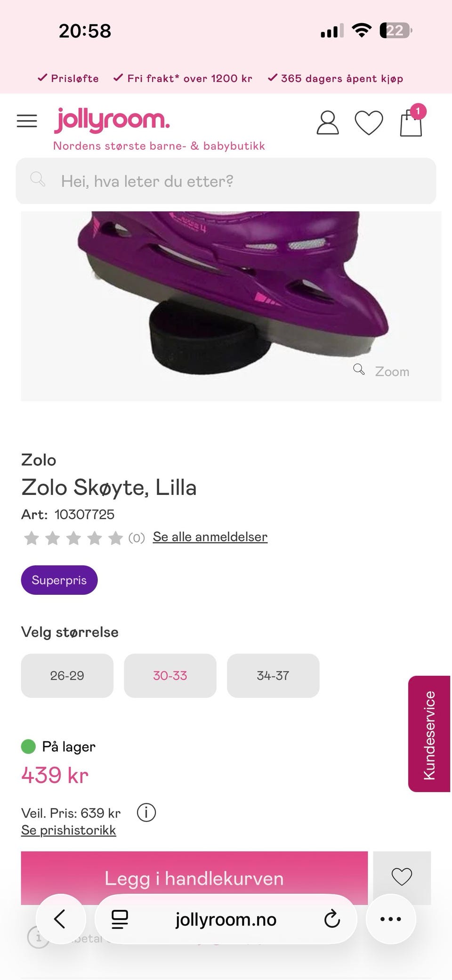452x980 pixels.
Task: Select size 26-29
Action: pyautogui.click(x=67, y=675)
